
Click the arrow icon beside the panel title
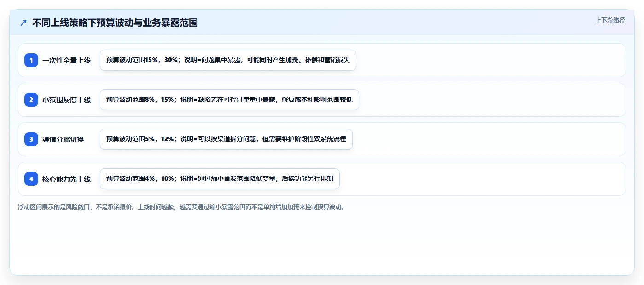(23, 23)
